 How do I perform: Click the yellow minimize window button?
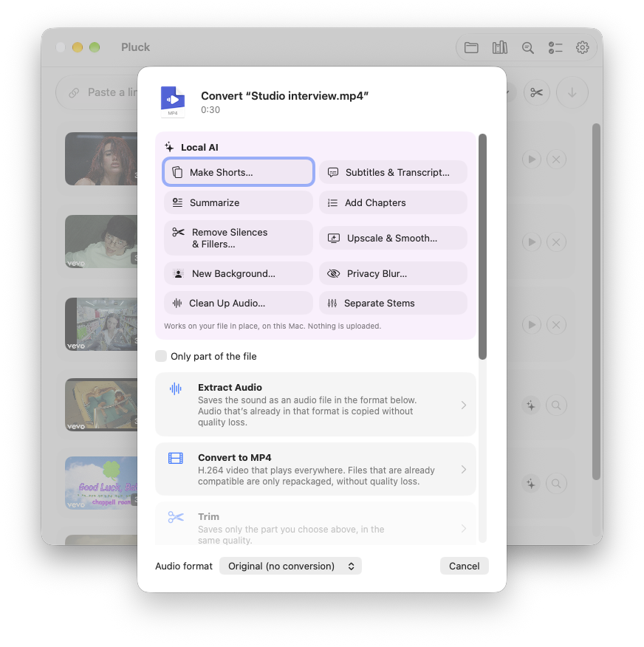point(77,47)
